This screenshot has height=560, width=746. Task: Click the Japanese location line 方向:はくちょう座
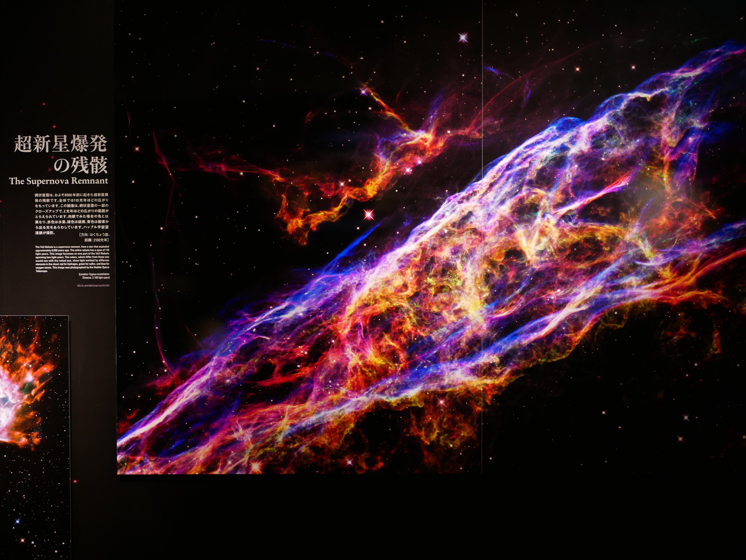94,235
